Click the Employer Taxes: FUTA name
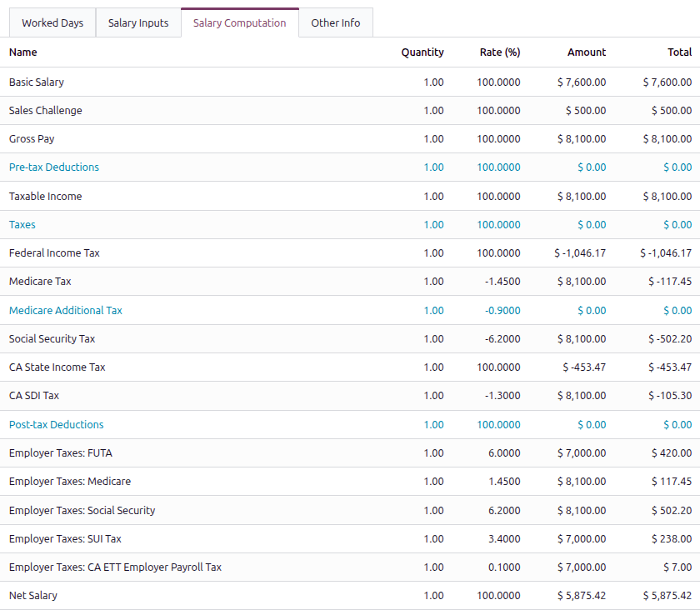Viewport: 700px width, 610px height. (61, 452)
